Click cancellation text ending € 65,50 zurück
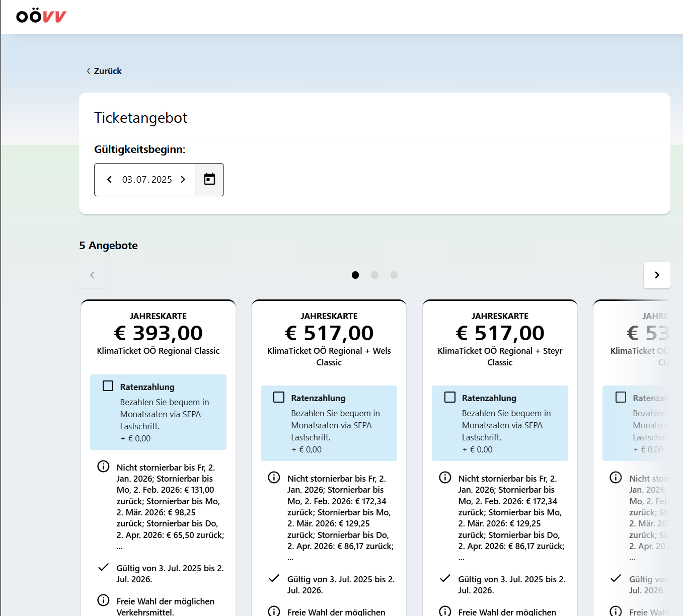The height and width of the screenshot is (616, 683). 170,507
